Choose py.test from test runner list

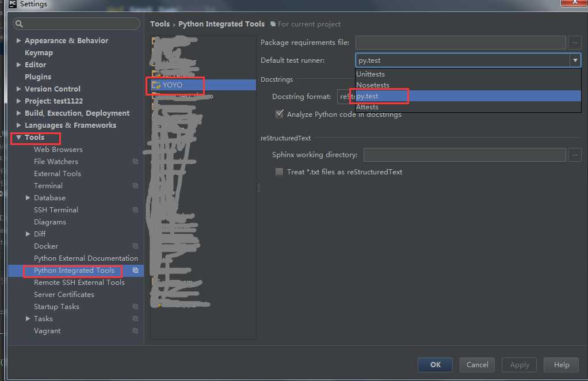[x=468, y=96]
